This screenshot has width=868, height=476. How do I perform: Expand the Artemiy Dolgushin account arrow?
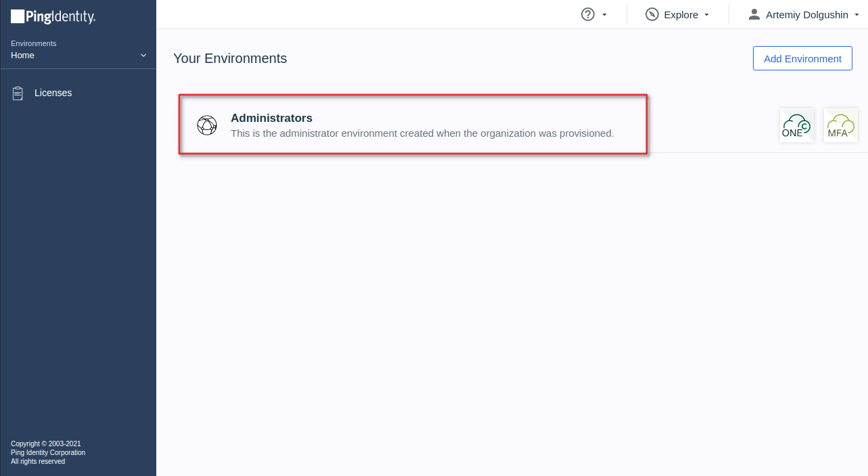point(856,15)
